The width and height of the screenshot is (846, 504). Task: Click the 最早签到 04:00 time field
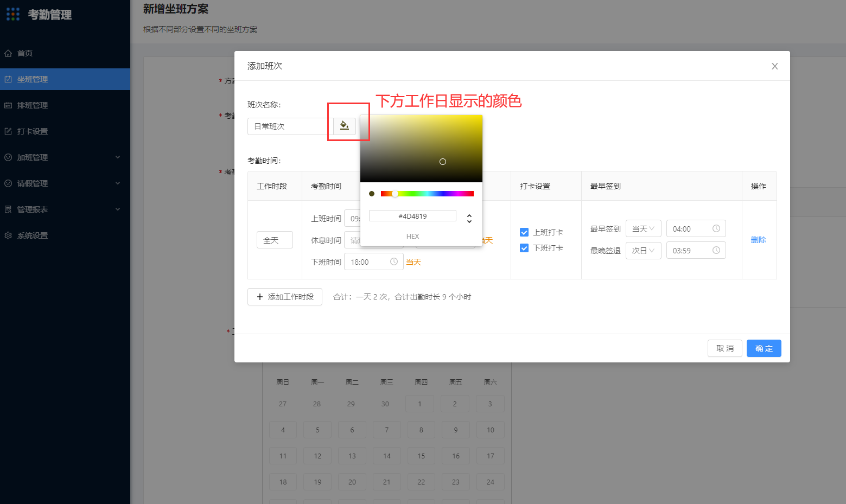[696, 228]
